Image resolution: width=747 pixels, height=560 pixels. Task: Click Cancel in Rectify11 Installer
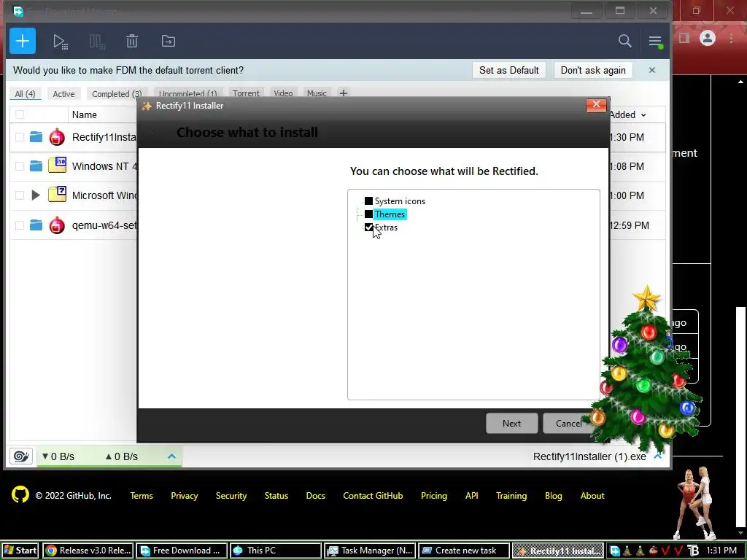pyautogui.click(x=568, y=424)
